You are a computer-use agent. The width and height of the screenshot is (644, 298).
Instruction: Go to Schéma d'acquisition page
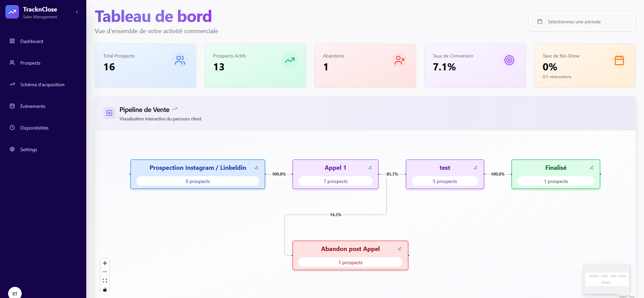[42, 85]
